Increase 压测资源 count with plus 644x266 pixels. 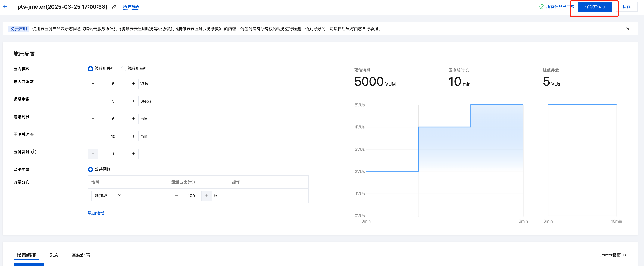pos(133,154)
